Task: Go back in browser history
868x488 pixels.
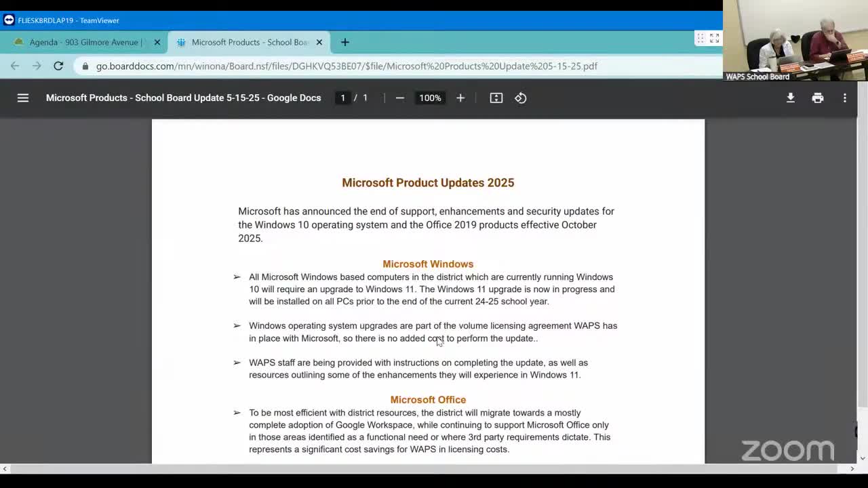Action: [x=15, y=66]
